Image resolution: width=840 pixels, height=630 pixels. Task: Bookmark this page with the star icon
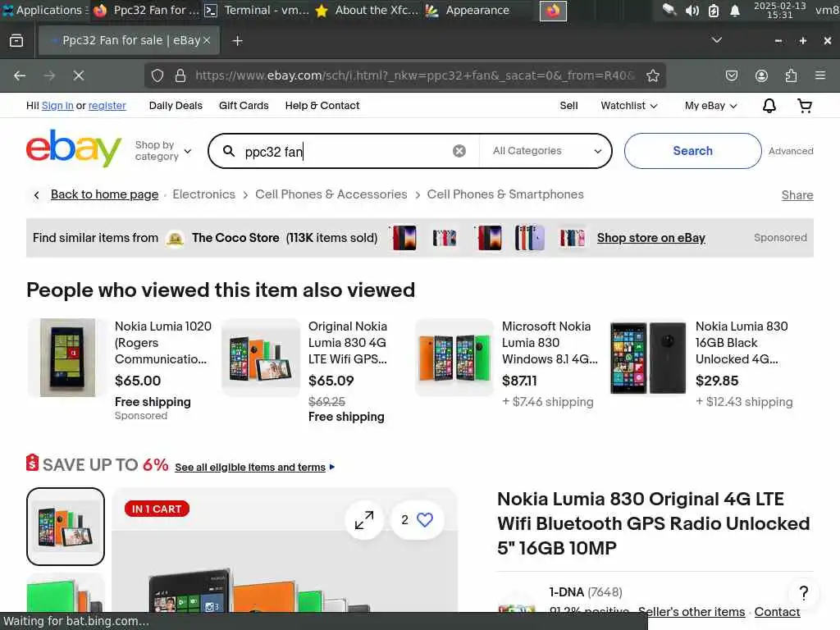[x=652, y=75]
